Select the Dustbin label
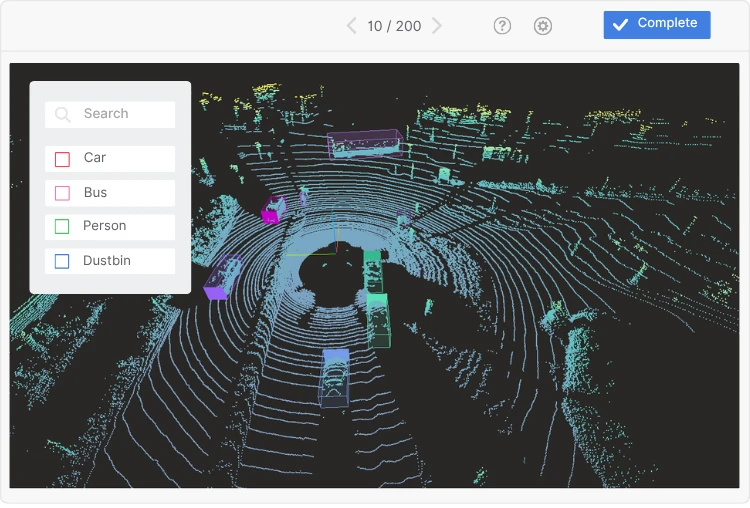This screenshot has width=750, height=508. click(x=110, y=261)
